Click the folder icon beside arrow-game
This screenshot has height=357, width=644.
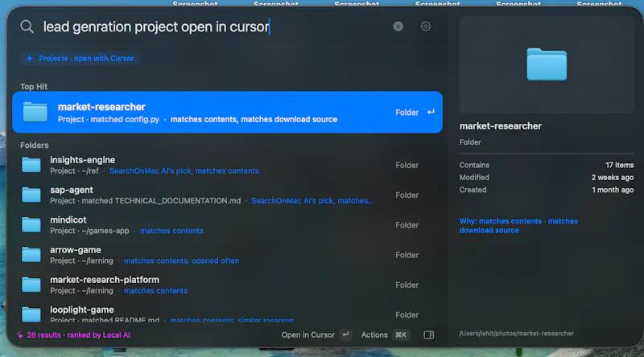pyautogui.click(x=31, y=255)
